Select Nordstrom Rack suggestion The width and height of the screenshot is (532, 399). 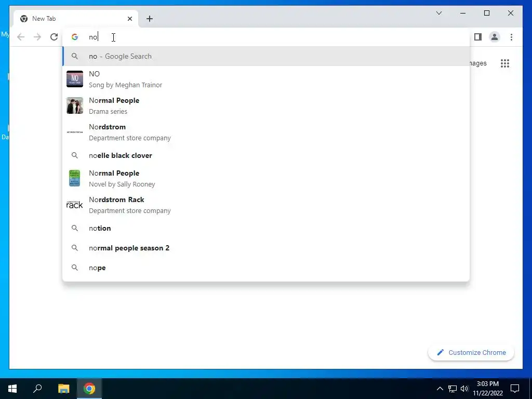(266, 205)
